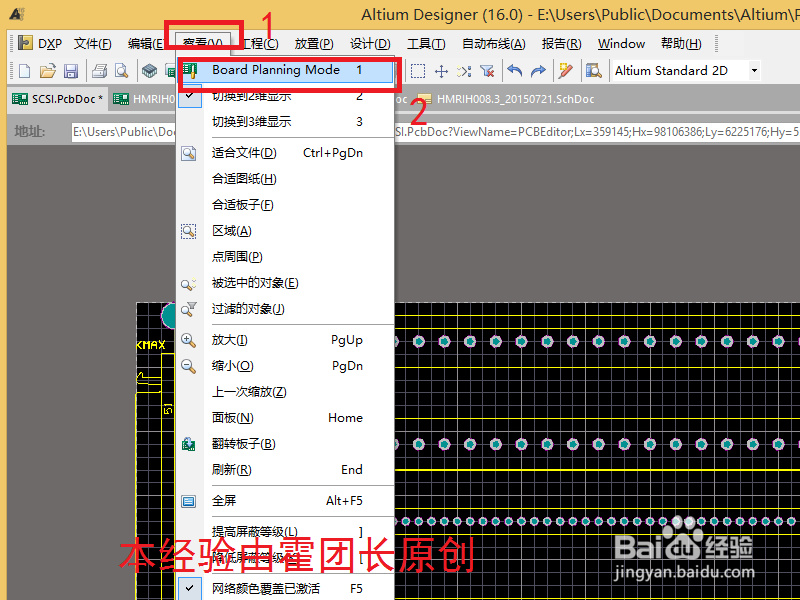Switch to the HMRIH008.3_20150721.SchDoc tab
Viewport: 800px width, 600px height.
pyautogui.click(x=506, y=99)
